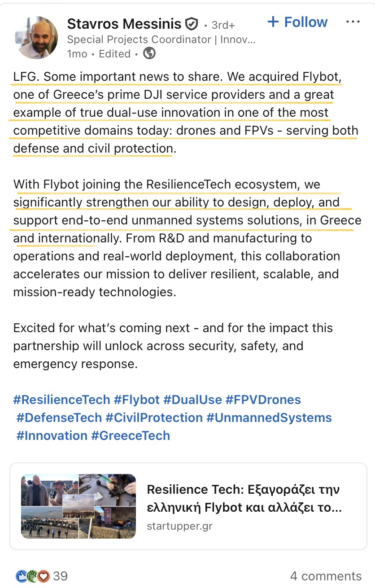375x588 pixels.
Task: Click the #Innovation hashtag
Action: pos(52,435)
